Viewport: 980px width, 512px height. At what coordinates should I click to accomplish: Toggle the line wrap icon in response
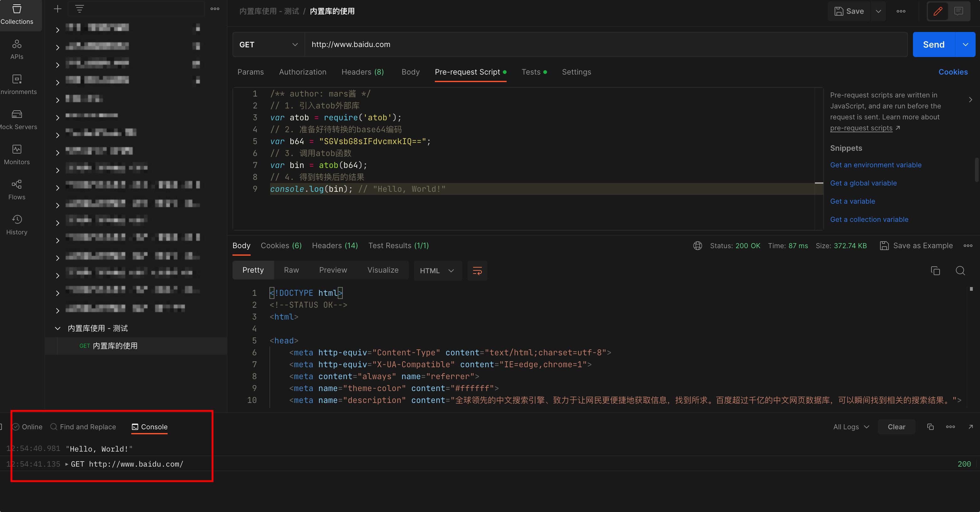[477, 270]
